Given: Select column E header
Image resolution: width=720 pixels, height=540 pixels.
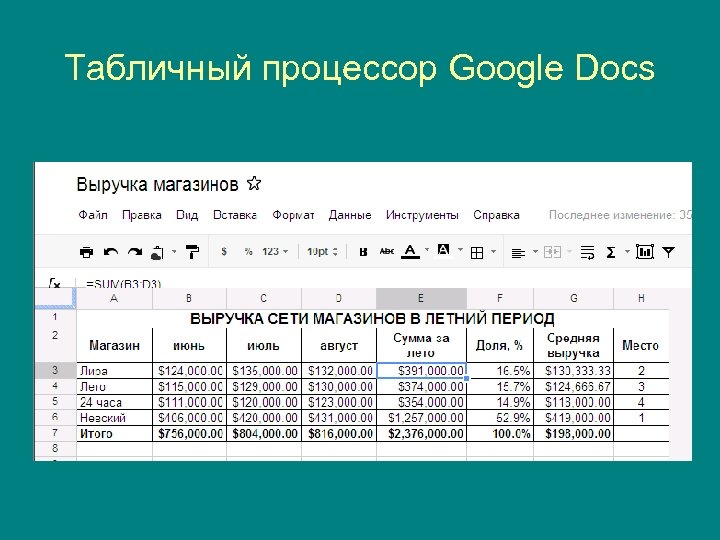Looking at the screenshot, I should 421,298.
